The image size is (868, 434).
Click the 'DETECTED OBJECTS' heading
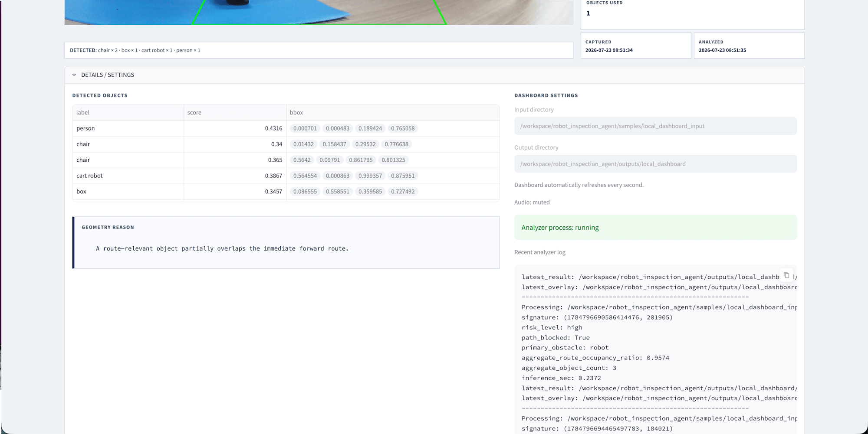[100, 95]
